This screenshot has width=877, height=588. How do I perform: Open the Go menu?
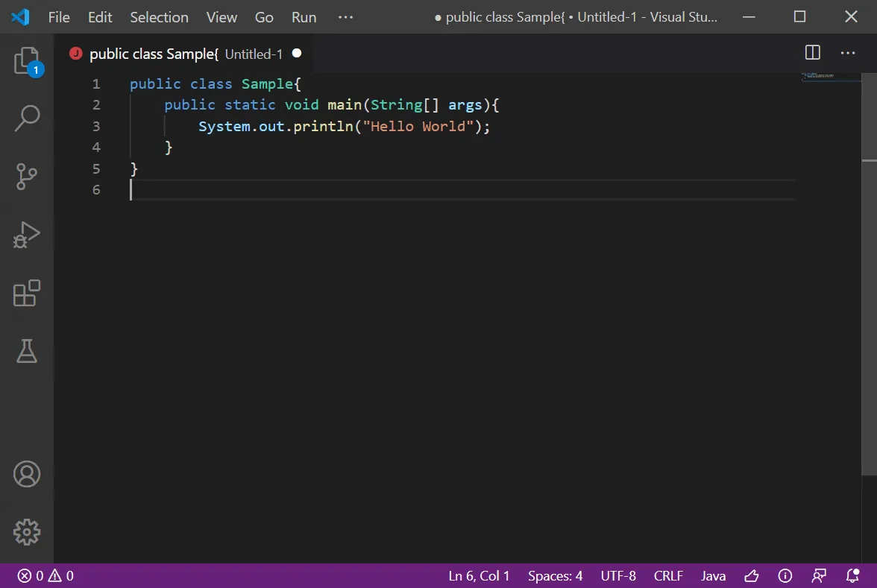coord(264,17)
